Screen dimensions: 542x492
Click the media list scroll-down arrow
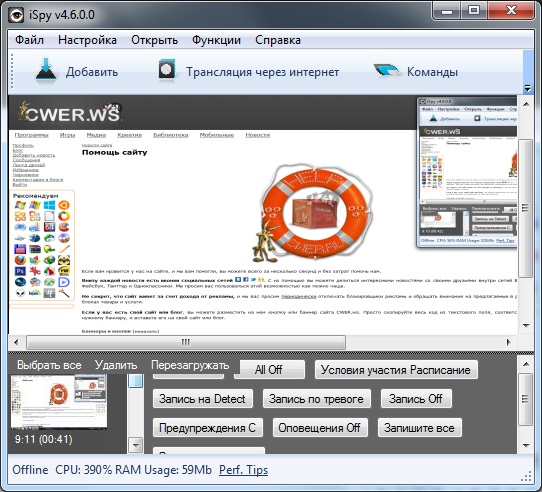coord(136,445)
